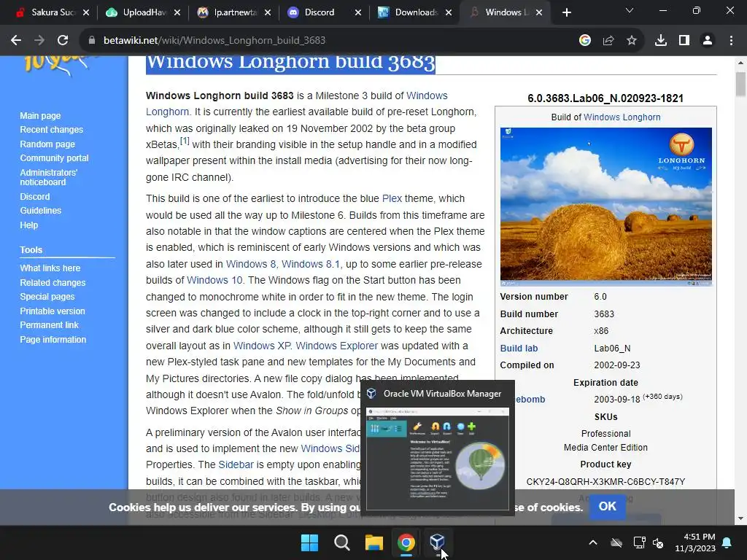Viewport: 747px width, 560px height.
Task: Open Administrators' noticeboard link
Action: [x=48, y=177]
